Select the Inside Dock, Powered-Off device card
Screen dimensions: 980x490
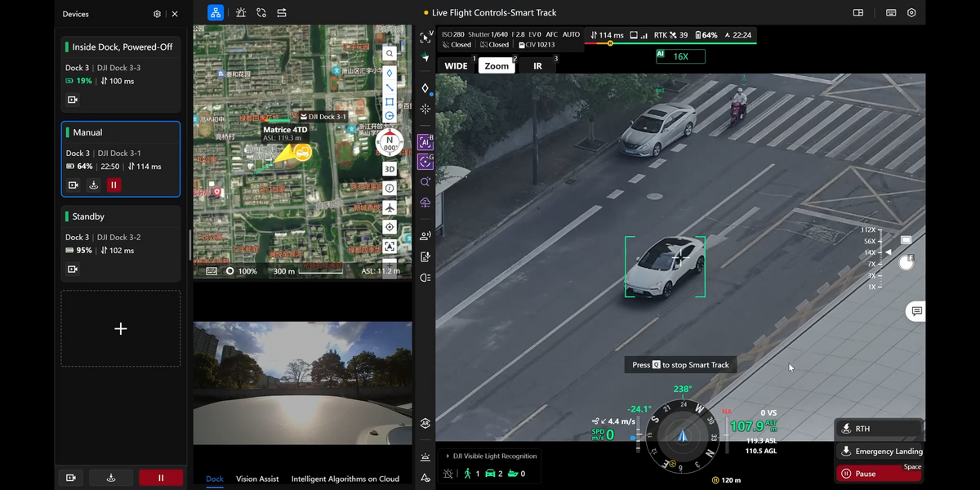121,74
